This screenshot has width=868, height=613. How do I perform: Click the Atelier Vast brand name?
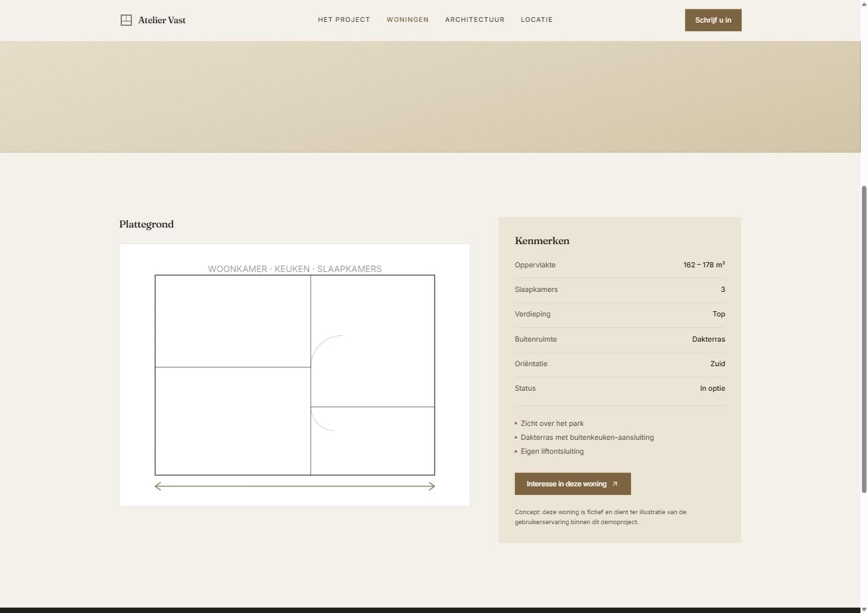162,20
